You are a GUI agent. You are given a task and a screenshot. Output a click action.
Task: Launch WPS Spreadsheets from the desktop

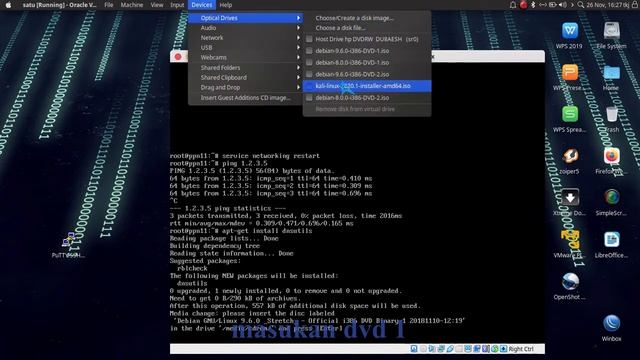(x=569, y=114)
